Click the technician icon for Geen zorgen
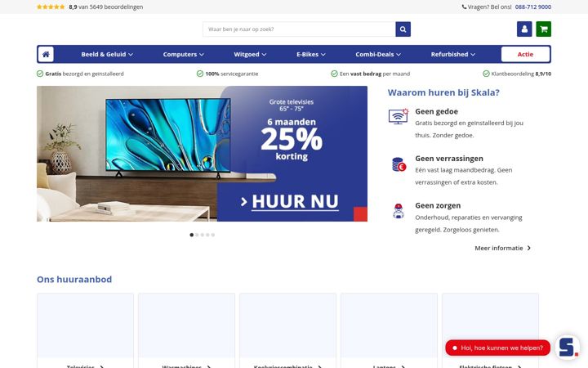 pos(399,211)
